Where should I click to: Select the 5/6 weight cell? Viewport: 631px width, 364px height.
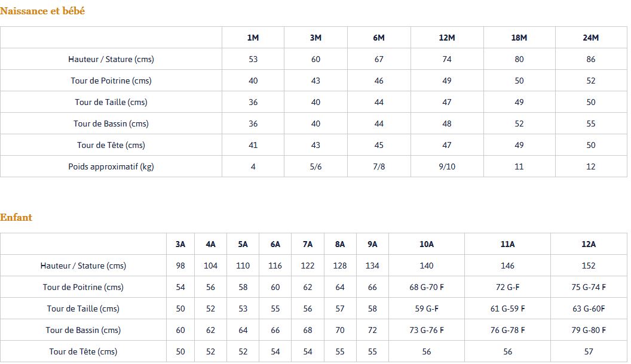pyautogui.click(x=315, y=166)
